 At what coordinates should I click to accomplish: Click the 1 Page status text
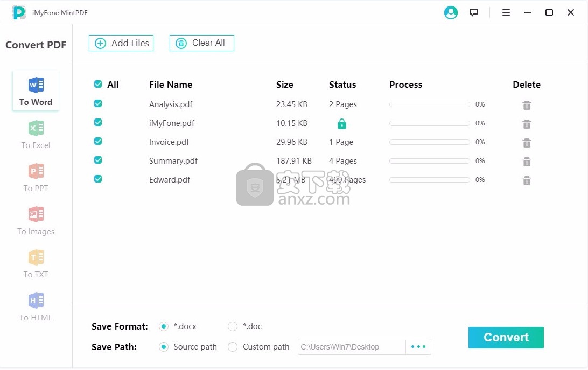click(341, 142)
